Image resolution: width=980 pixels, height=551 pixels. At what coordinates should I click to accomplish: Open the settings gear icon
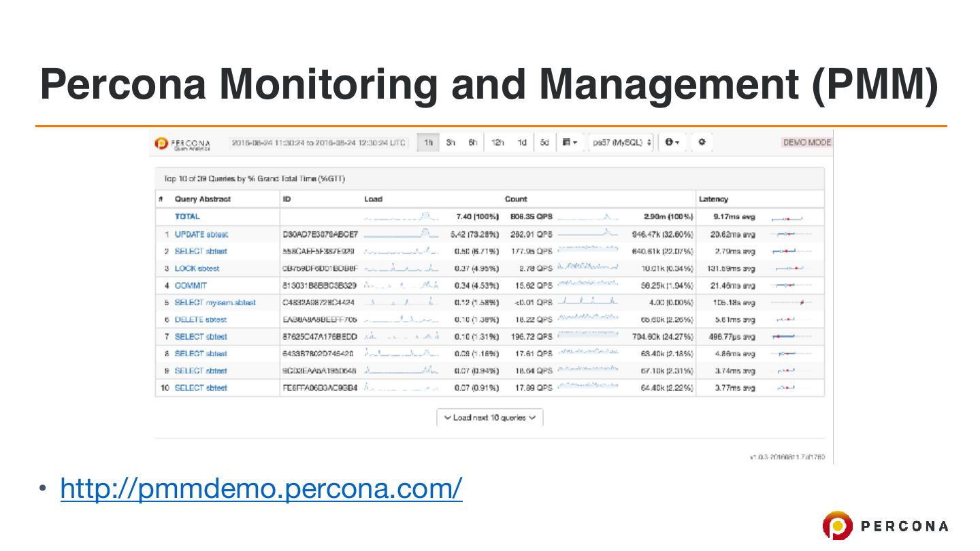pos(702,142)
